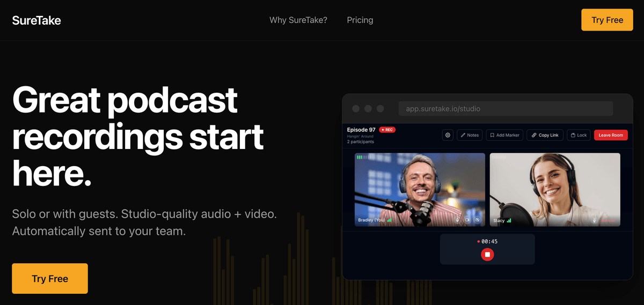This screenshot has width=644, height=305.
Task: Stop recording with the red stop button
Action: (487, 255)
